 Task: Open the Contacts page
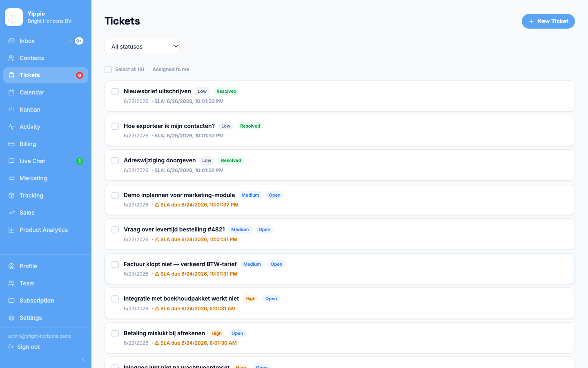click(x=46, y=58)
